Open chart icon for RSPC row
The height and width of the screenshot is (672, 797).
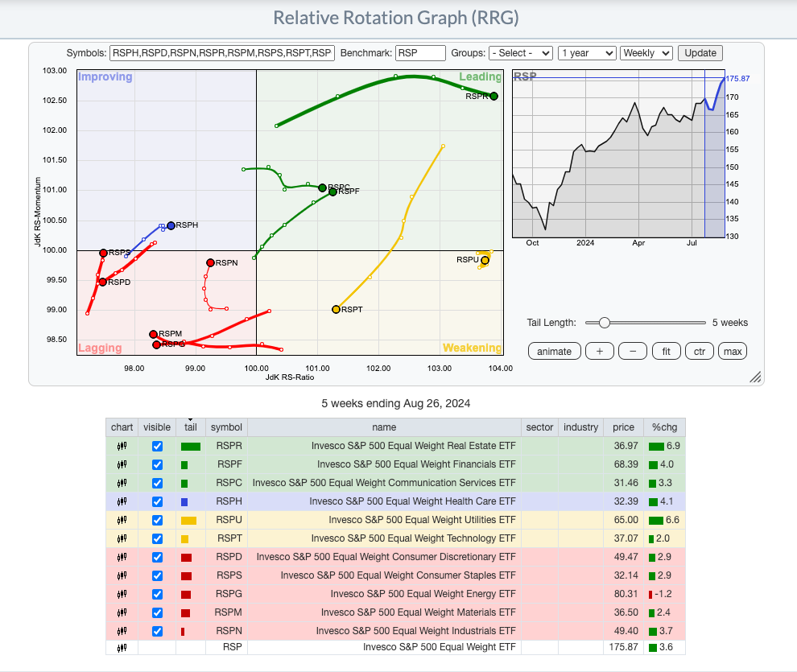pyautogui.click(x=122, y=483)
